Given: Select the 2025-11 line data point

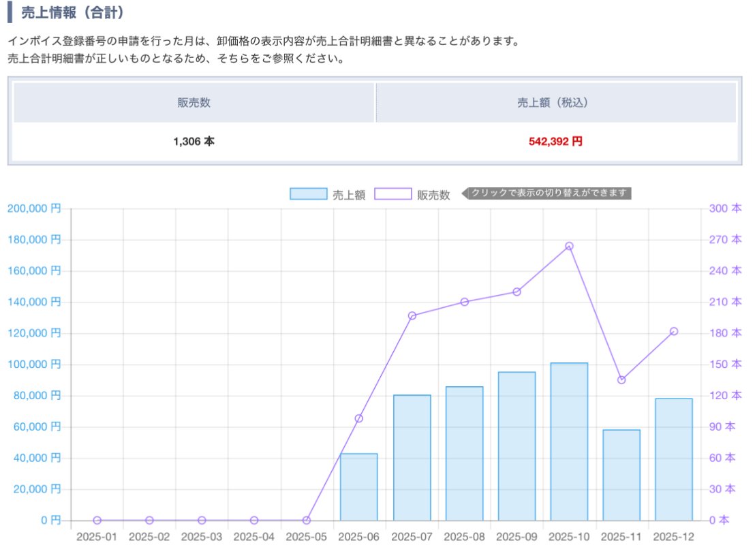Looking at the screenshot, I should [x=621, y=380].
